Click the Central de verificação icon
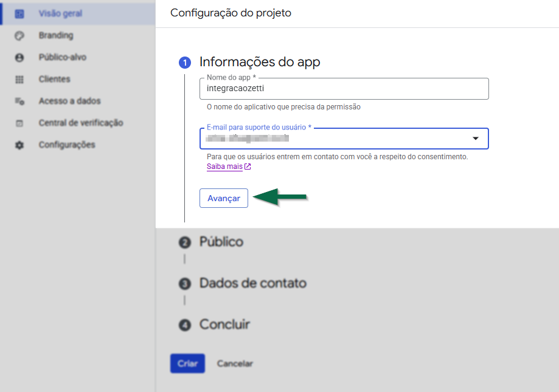559x392 pixels. coord(19,123)
